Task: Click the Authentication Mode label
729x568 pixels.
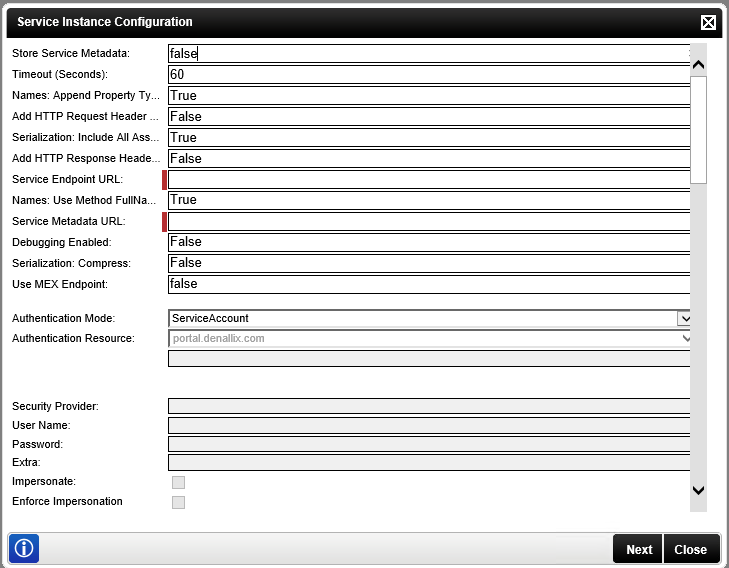Action: 63,318
